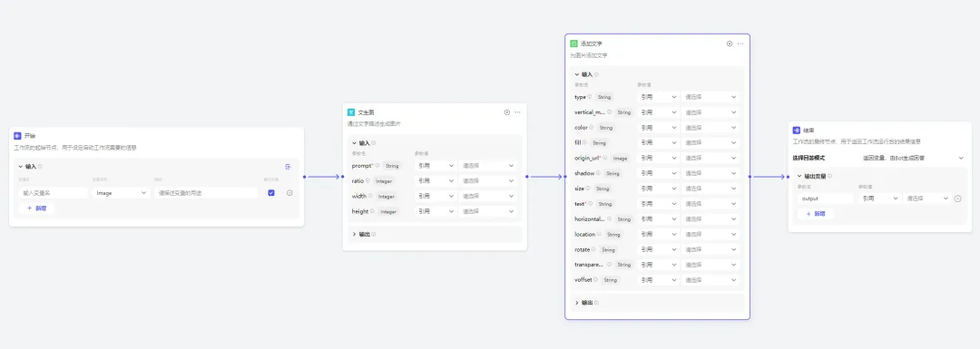Open the End node answer mode dropdown
This screenshot has width=980, height=349.
pos(913,158)
